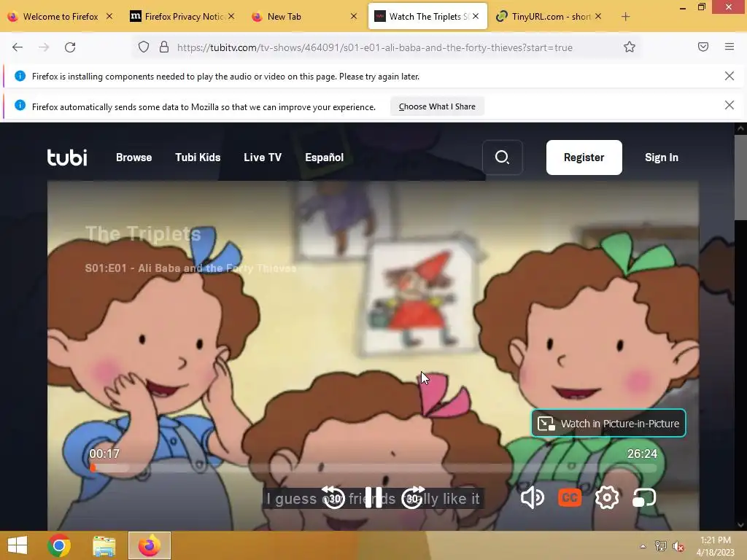Dismiss the installing components notification
This screenshot has height=560, width=747.
pyautogui.click(x=729, y=76)
